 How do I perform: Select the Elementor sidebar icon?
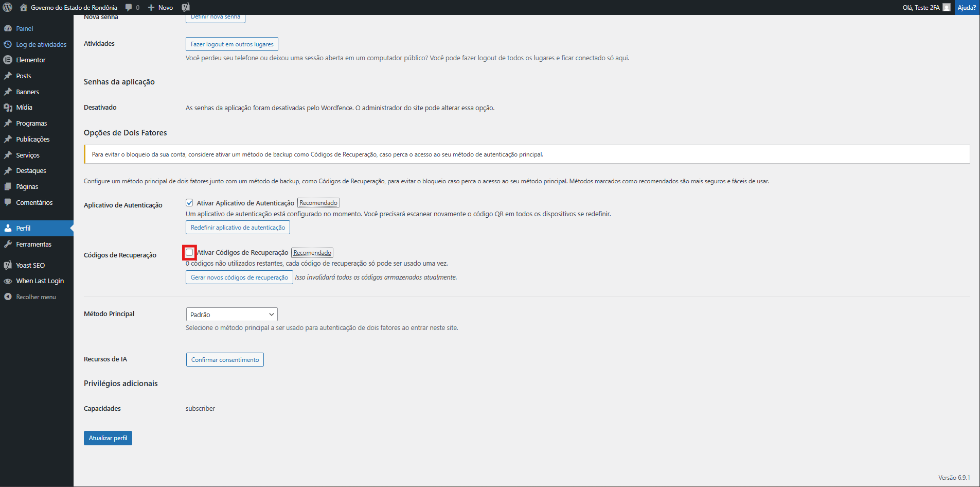coord(8,60)
